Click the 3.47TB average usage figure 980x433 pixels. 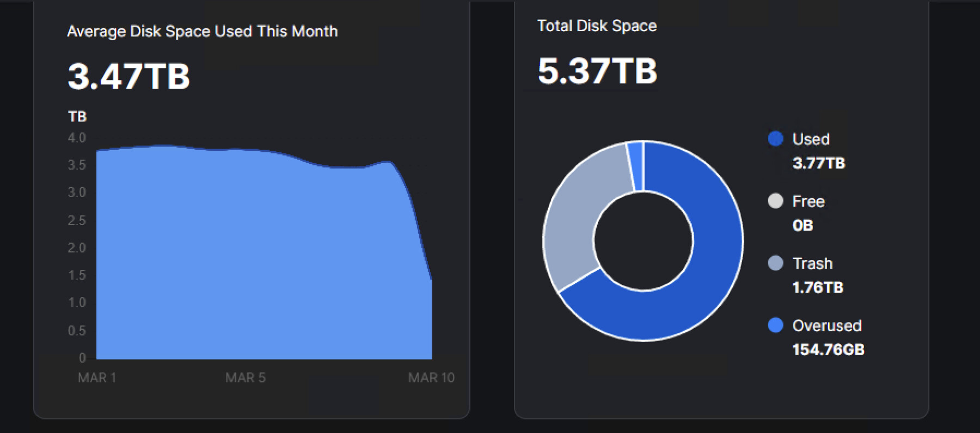click(x=128, y=76)
